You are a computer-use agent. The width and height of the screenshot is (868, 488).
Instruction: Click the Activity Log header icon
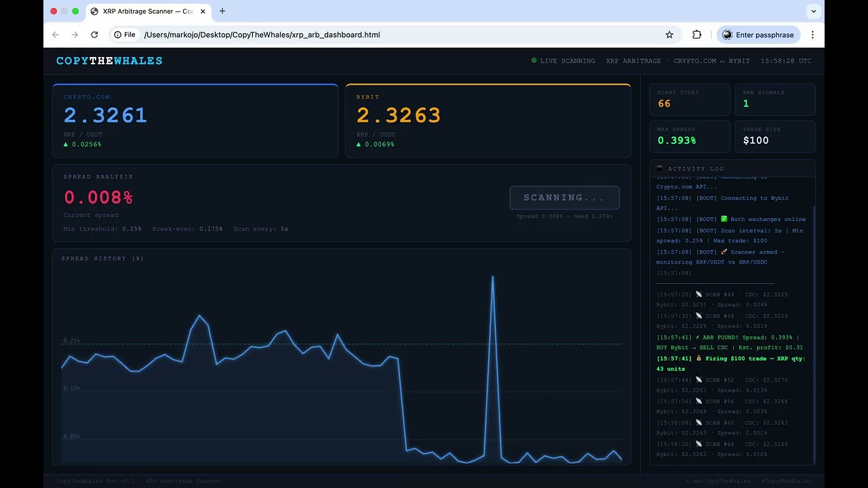point(660,168)
